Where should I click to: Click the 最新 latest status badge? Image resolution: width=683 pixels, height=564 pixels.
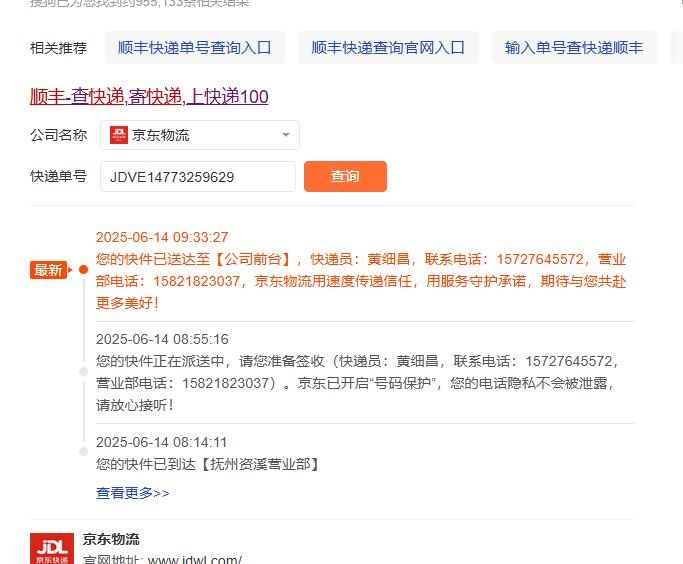coord(48,270)
